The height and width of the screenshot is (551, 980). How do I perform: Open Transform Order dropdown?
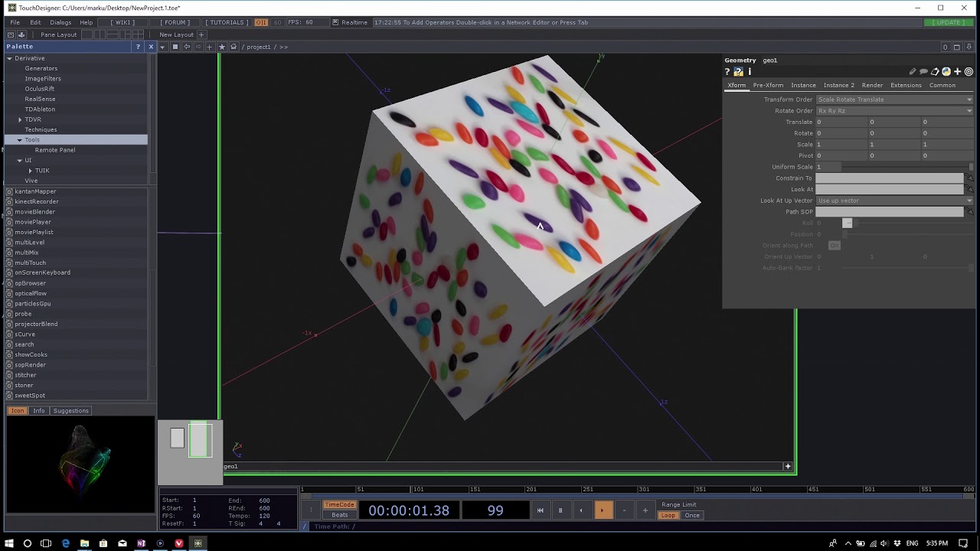(894, 99)
